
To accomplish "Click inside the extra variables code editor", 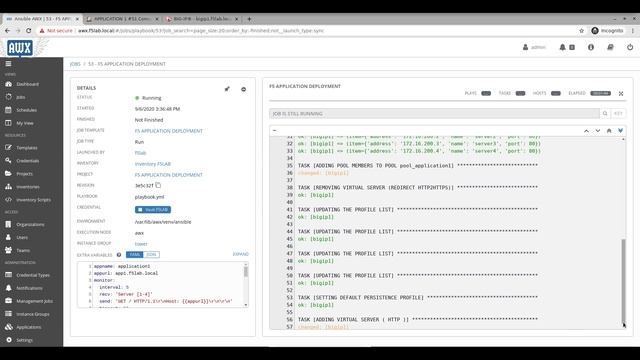I will click(161, 285).
